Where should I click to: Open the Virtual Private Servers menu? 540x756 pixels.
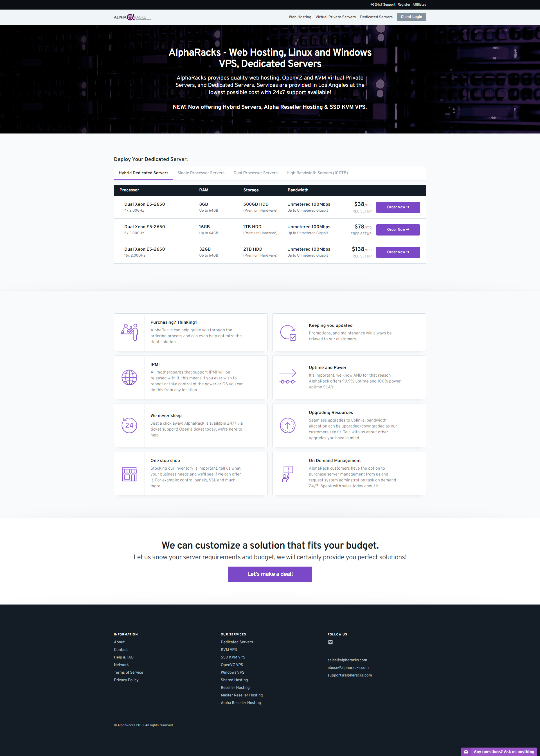click(x=336, y=17)
